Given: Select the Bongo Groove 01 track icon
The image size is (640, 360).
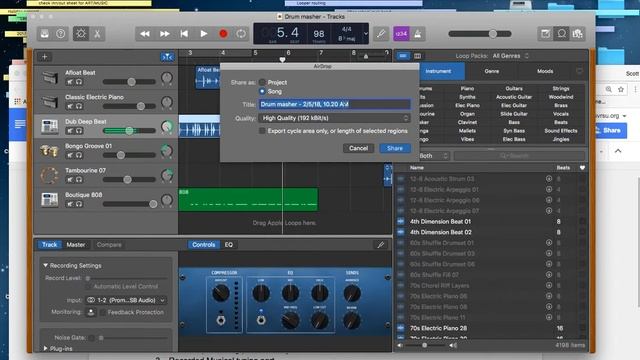Looking at the screenshot, I should pyautogui.click(x=49, y=151).
